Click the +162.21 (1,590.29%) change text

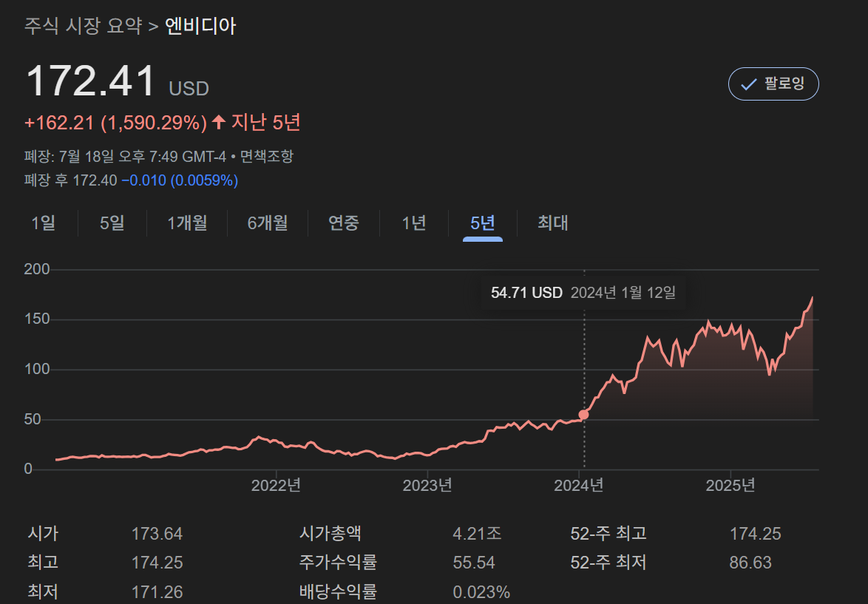[x=115, y=123]
